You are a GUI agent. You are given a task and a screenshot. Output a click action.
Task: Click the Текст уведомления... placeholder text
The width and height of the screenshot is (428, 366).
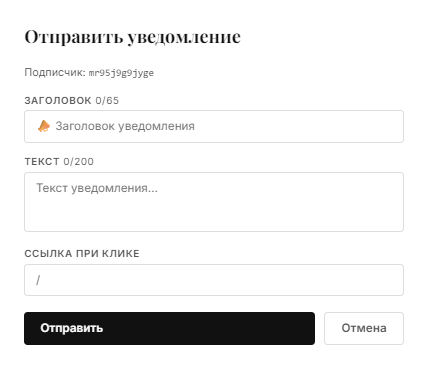pos(97,188)
